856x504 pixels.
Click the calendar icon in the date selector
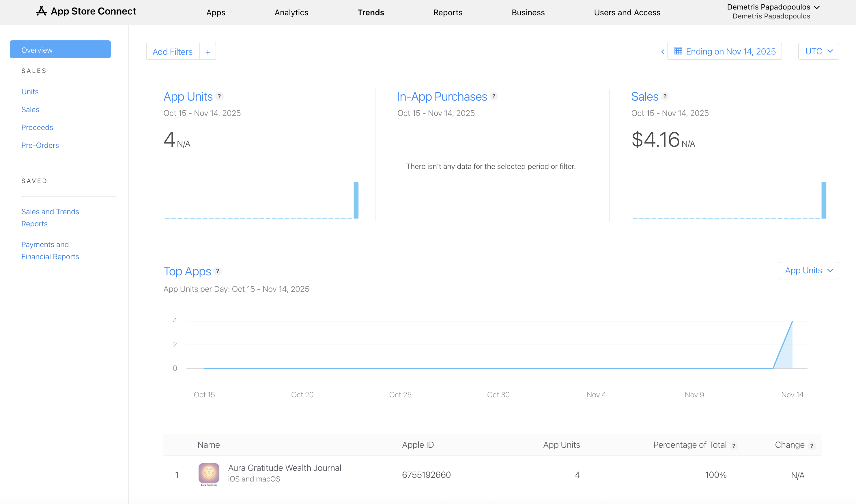click(x=679, y=51)
